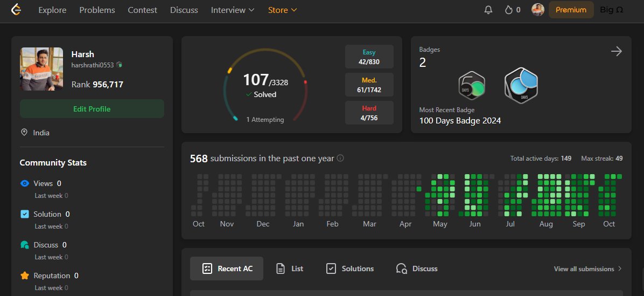Click the Most Recent Badge label
The height and width of the screenshot is (296, 644).
tap(447, 110)
